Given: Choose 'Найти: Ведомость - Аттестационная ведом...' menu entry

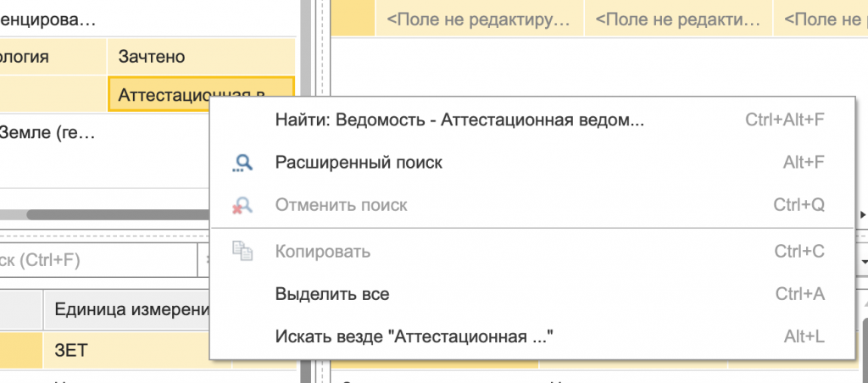Looking at the screenshot, I should pos(459,120).
